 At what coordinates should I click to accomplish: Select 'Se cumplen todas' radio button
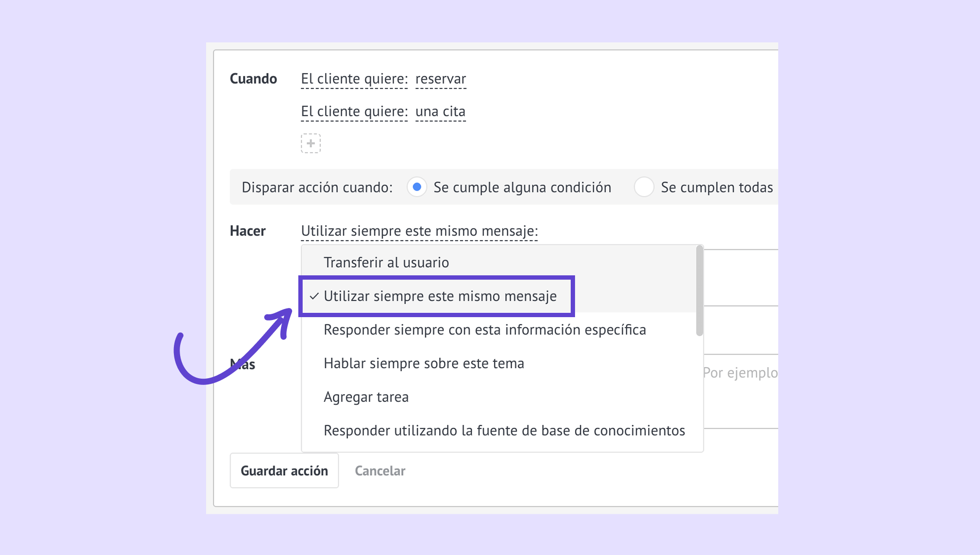coord(644,187)
